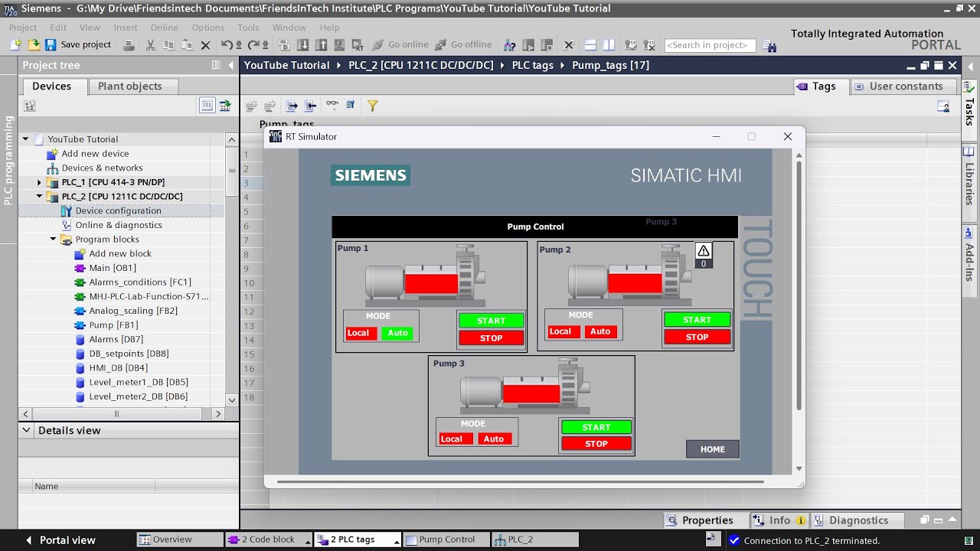Click the Print icon in toolbar
This screenshot has width=980, height=551.
(x=129, y=45)
